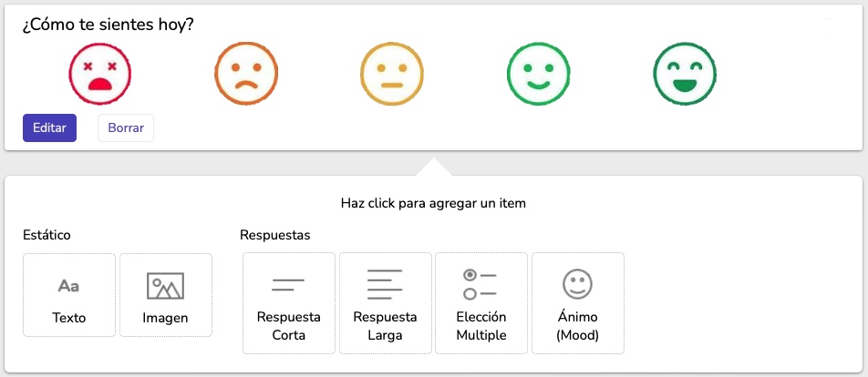Viewport: 868px width, 377px height.
Task: Add a Texto item via its label
Action: (x=69, y=318)
